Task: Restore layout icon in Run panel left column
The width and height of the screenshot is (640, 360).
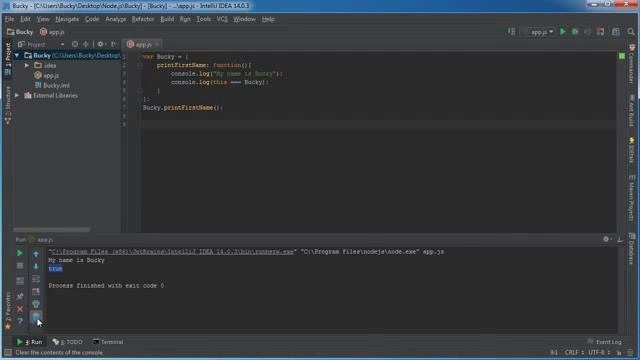Action: coord(20,281)
